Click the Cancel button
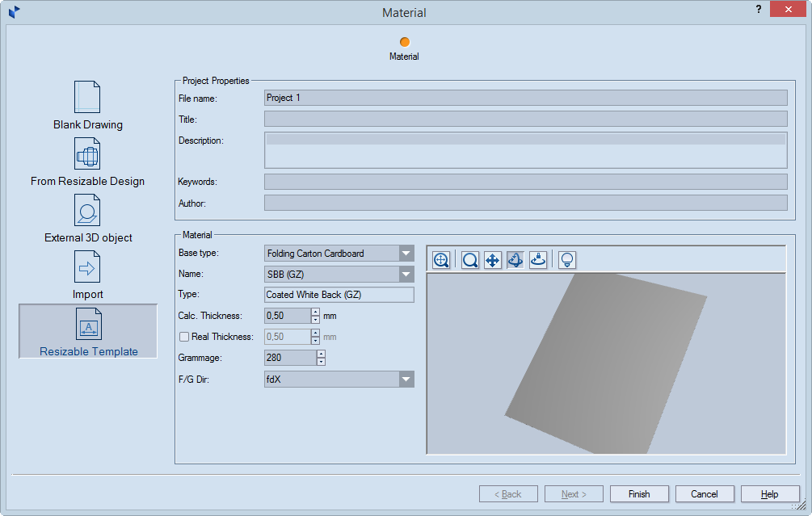Screen dimensions: 812x516 pyautogui.click(x=704, y=494)
